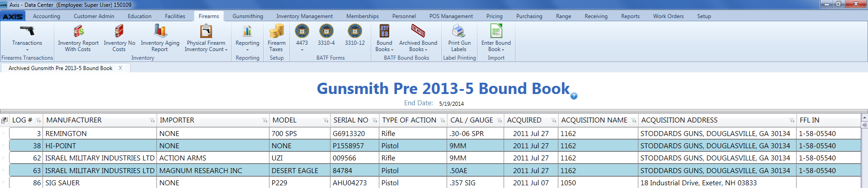Click serial number AHU04273 cell
This screenshot has height=188, width=868.
tap(355, 183)
